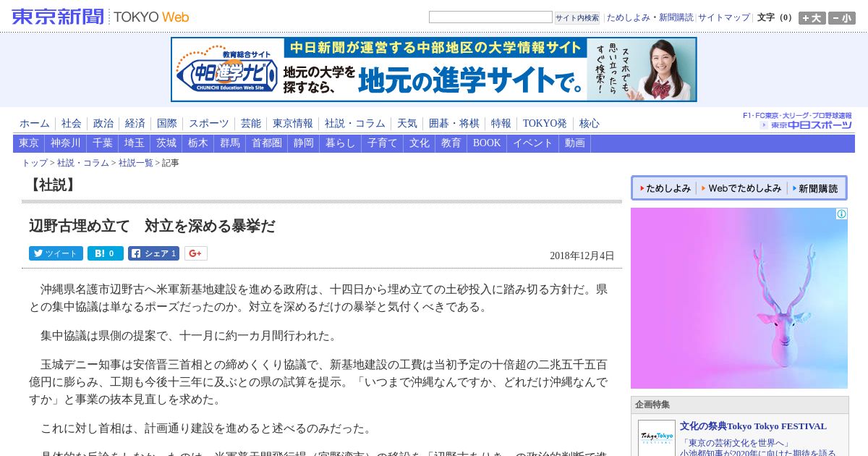Screen dimensions: 868x456
Task: Open the 社会 section
Action: (72, 124)
